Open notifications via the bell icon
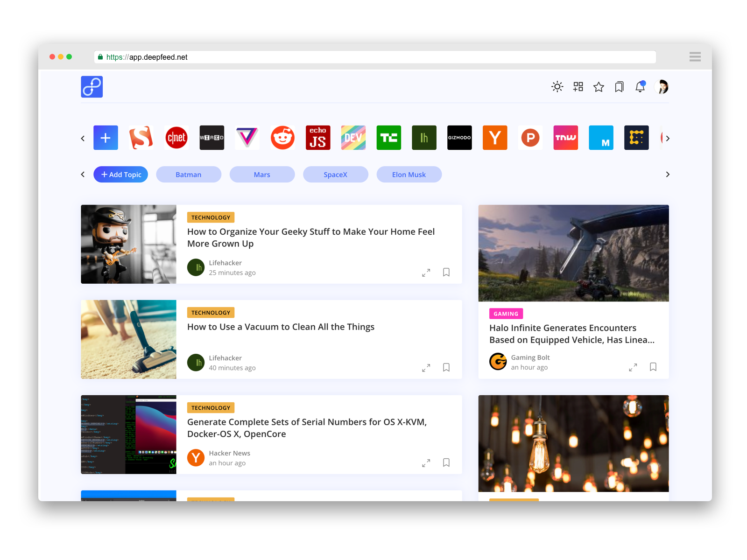 point(640,86)
